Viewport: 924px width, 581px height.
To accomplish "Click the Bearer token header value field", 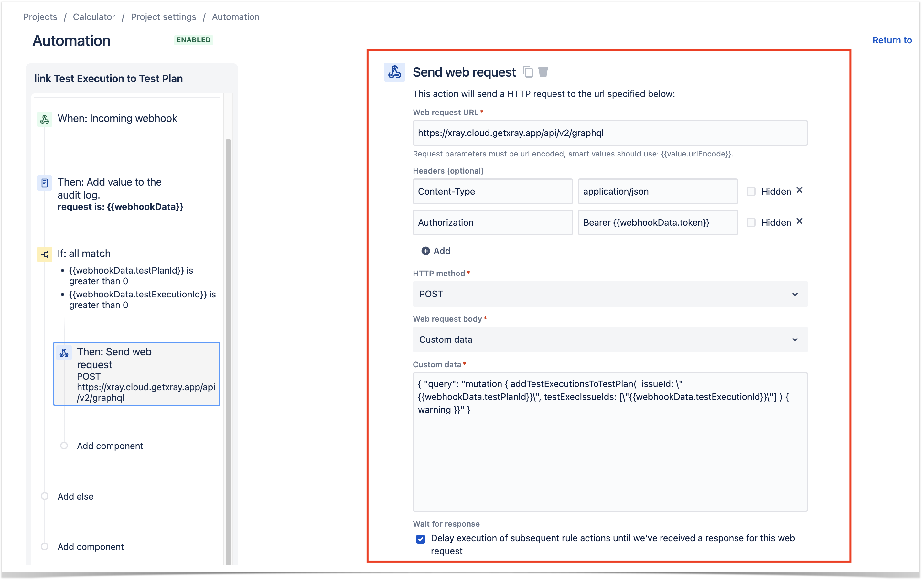I will (658, 222).
